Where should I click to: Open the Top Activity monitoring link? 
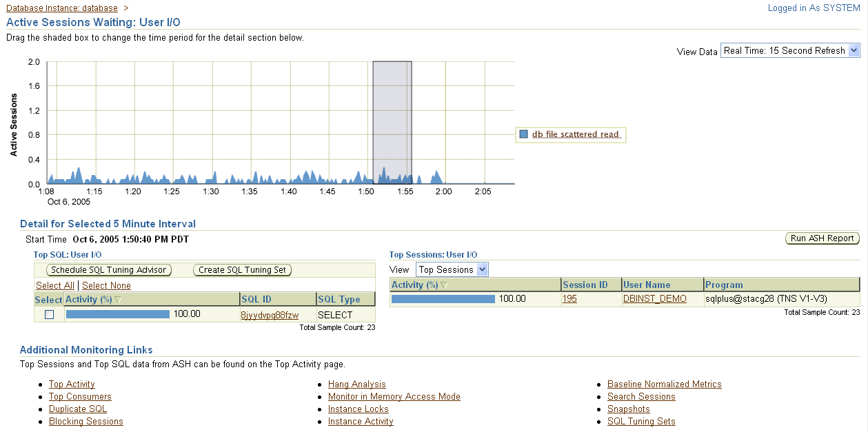(72, 384)
